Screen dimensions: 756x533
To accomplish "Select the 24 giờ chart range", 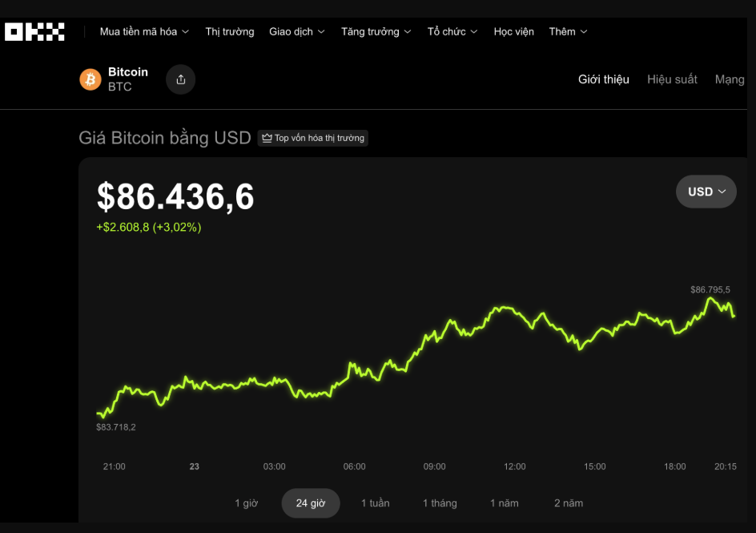I will pos(311,503).
